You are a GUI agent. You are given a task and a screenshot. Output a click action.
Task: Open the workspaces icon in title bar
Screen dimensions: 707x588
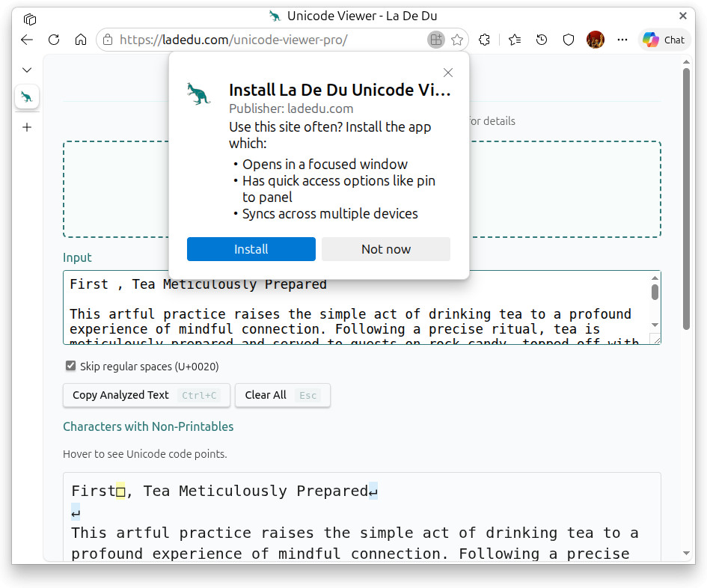[x=30, y=19]
